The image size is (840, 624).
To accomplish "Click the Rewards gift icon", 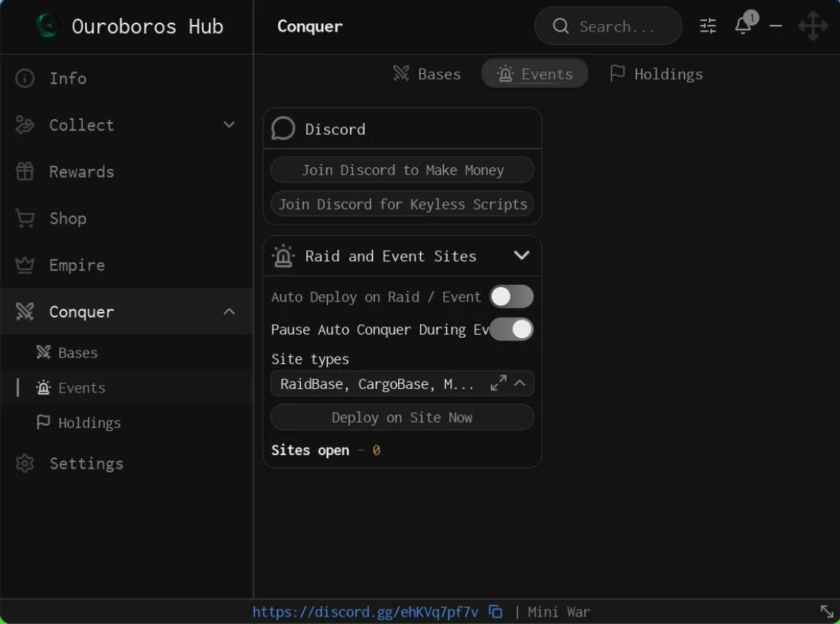I will coord(25,171).
